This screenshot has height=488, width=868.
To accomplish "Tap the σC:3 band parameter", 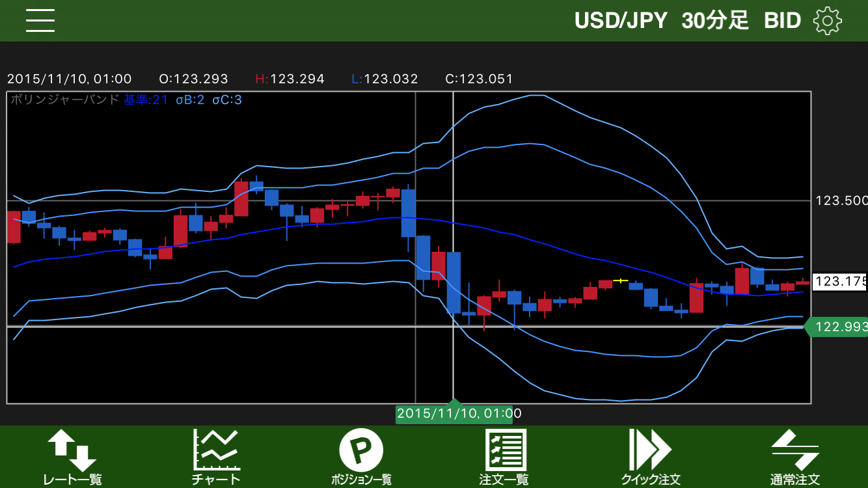I will pyautogui.click(x=227, y=100).
